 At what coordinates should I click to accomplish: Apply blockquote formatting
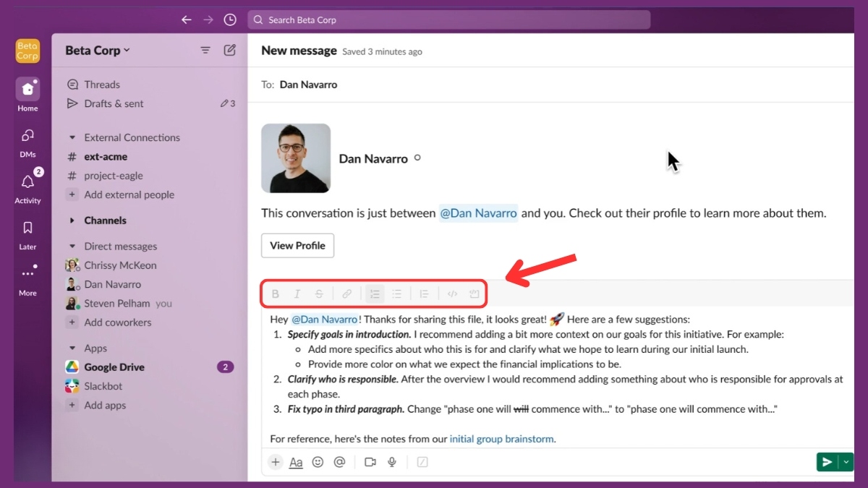coord(425,294)
